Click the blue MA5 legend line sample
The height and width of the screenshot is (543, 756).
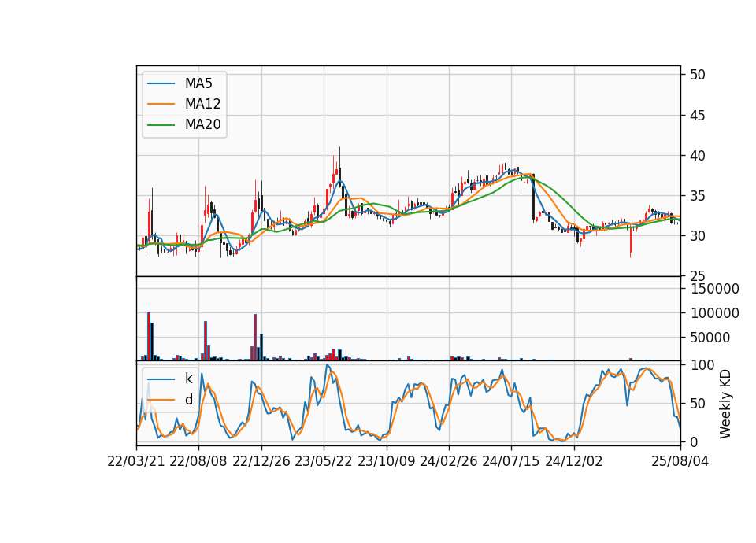pyautogui.click(x=161, y=83)
